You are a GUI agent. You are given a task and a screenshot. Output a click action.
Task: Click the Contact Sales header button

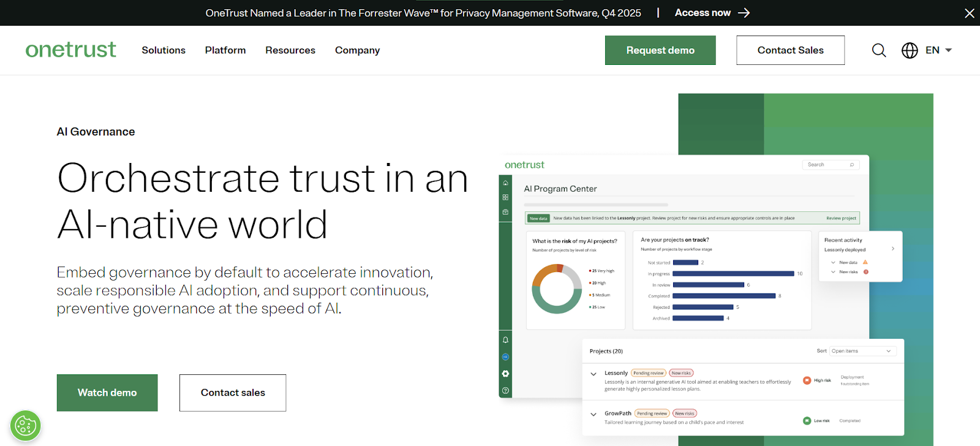click(x=790, y=50)
